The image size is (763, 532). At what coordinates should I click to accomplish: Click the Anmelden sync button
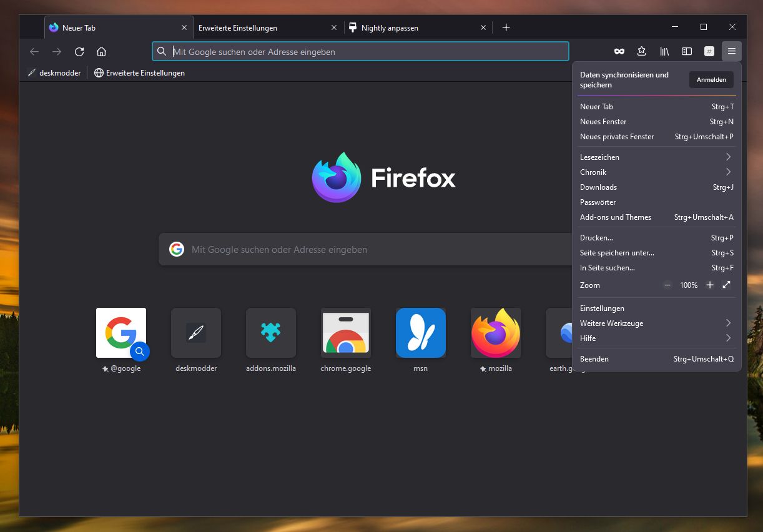(x=711, y=79)
